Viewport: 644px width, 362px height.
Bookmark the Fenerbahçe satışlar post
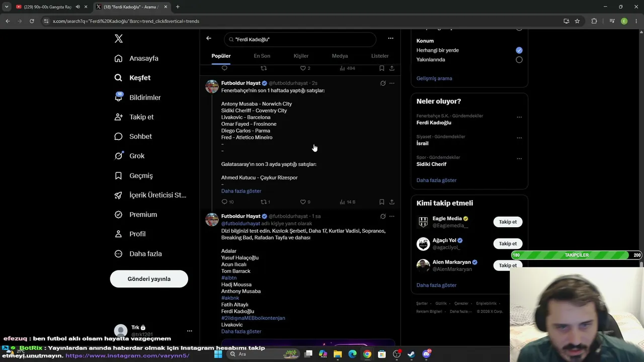(x=382, y=202)
